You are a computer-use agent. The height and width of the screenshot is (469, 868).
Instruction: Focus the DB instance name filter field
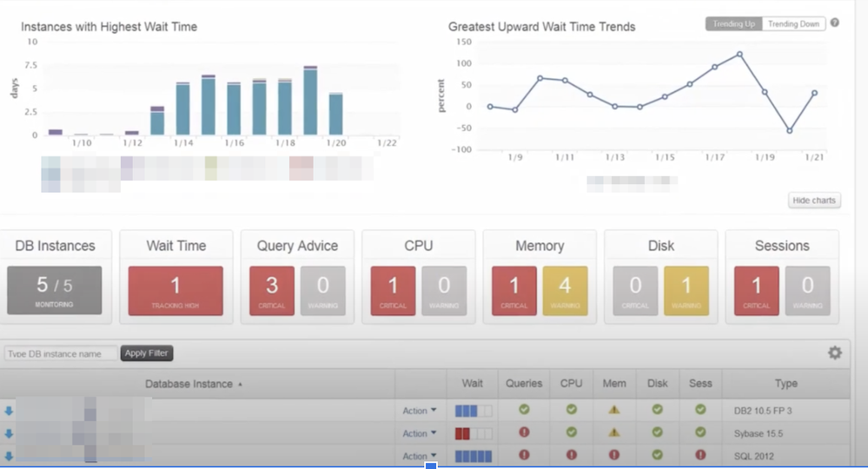pyautogui.click(x=60, y=353)
